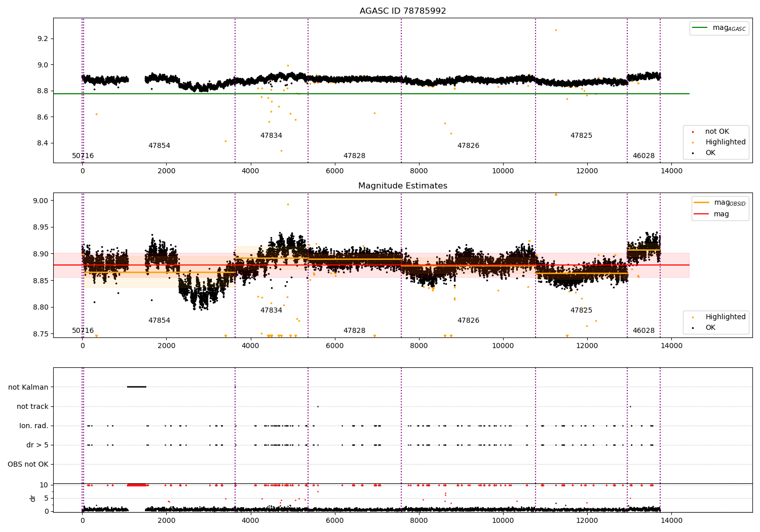Click the 'Magnitude Estimates' plot title

[403, 186]
